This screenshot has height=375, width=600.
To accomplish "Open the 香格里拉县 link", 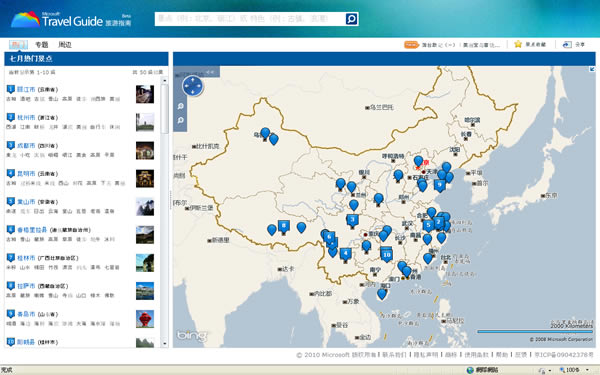I will 32,230.
